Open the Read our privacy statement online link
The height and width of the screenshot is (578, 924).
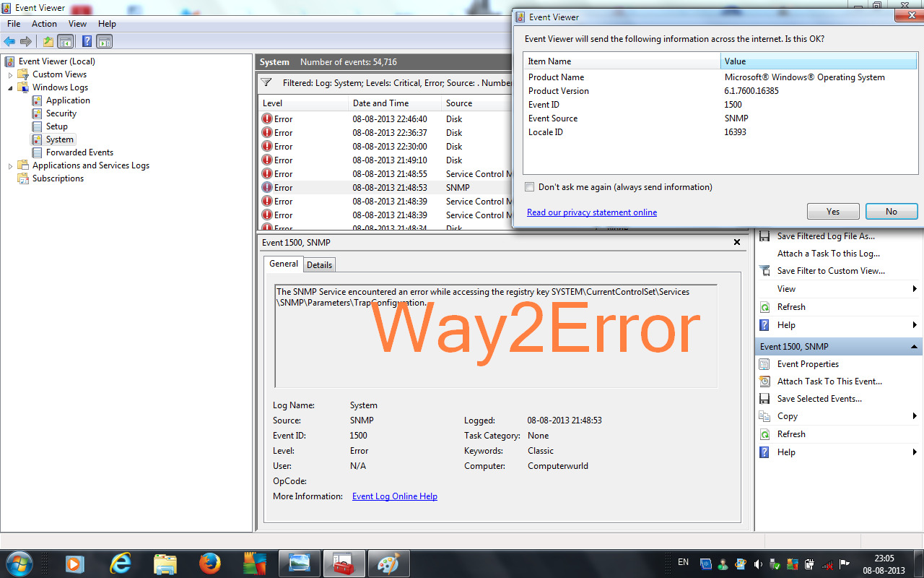point(591,212)
